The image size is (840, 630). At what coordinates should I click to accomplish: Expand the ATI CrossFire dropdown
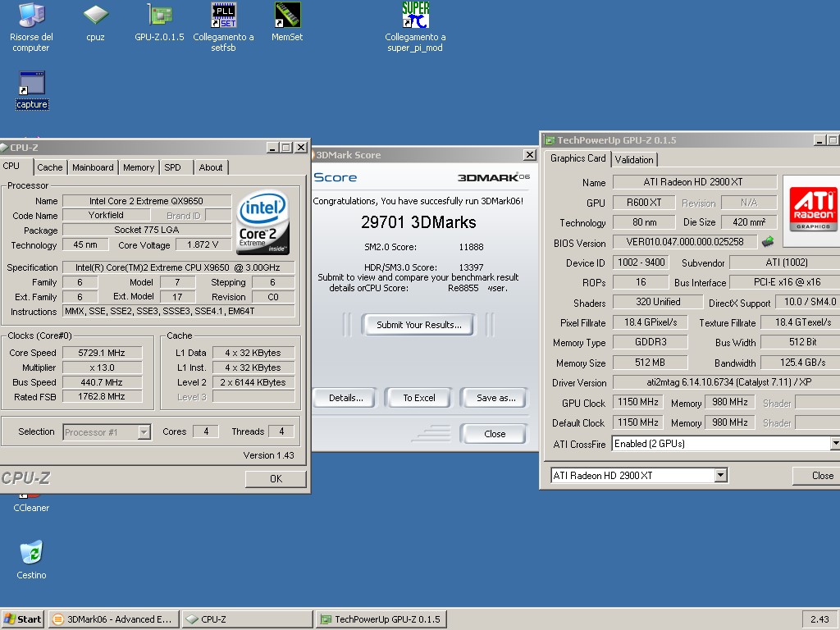pyautogui.click(x=835, y=444)
